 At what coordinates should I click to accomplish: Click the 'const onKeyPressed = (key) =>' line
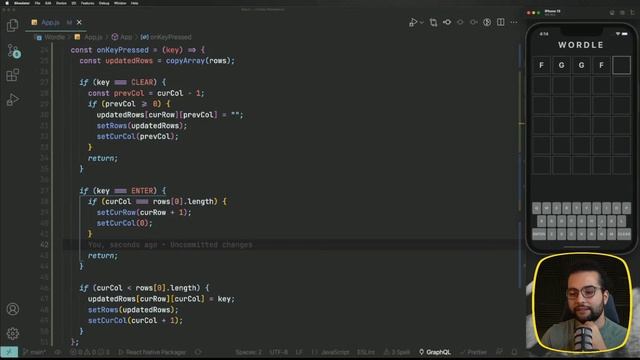coord(138,50)
